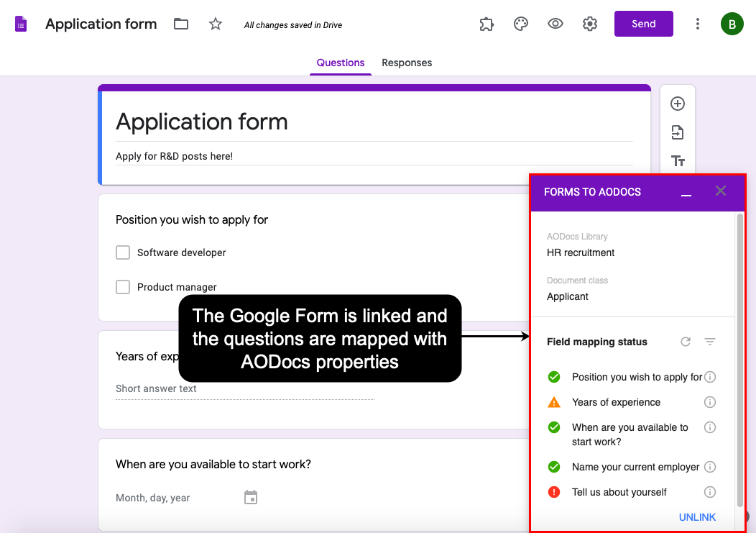Filter the field mapping list
This screenshot has height=533, width=756.
[x=710, y=342]
